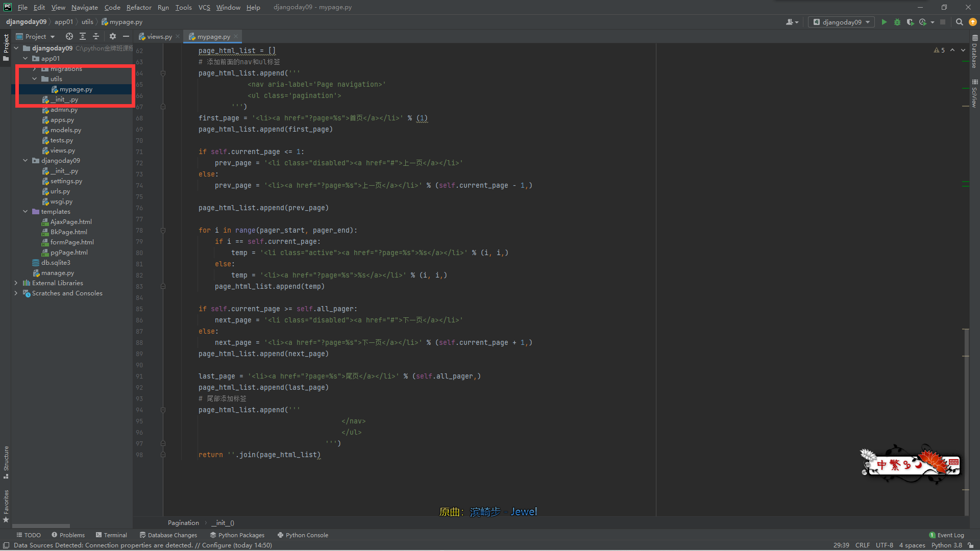Expand all in Project panel
The height and width of the screenshot is (551, 980).
(83, 36)
